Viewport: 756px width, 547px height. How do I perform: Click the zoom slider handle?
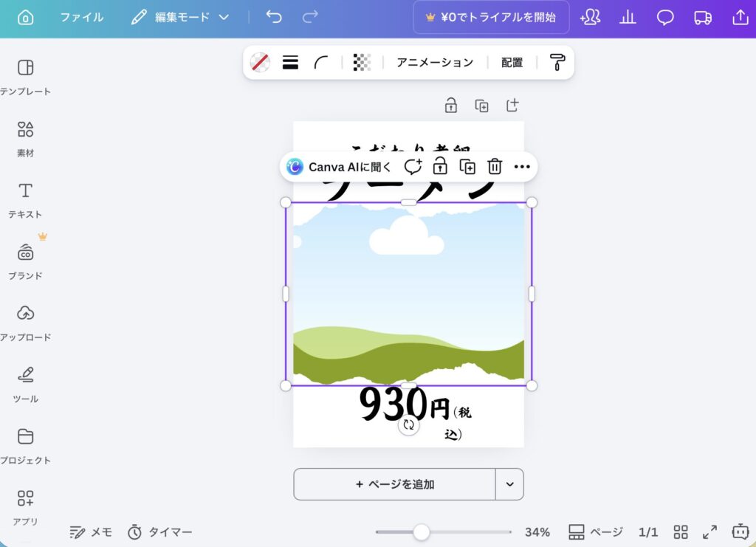click(x=422, y=531)
